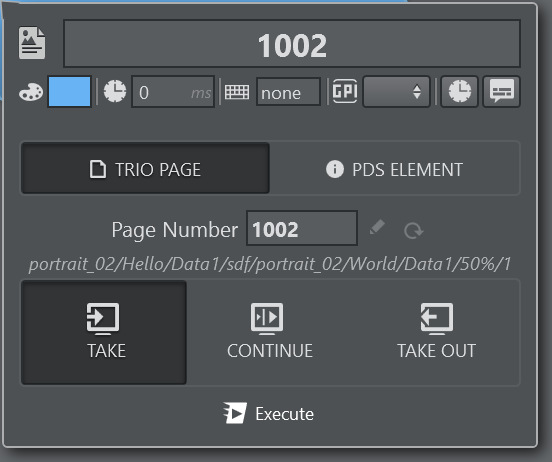
Task: Click the pencil edit icon by Page Number
Action: tap(377, 227)
